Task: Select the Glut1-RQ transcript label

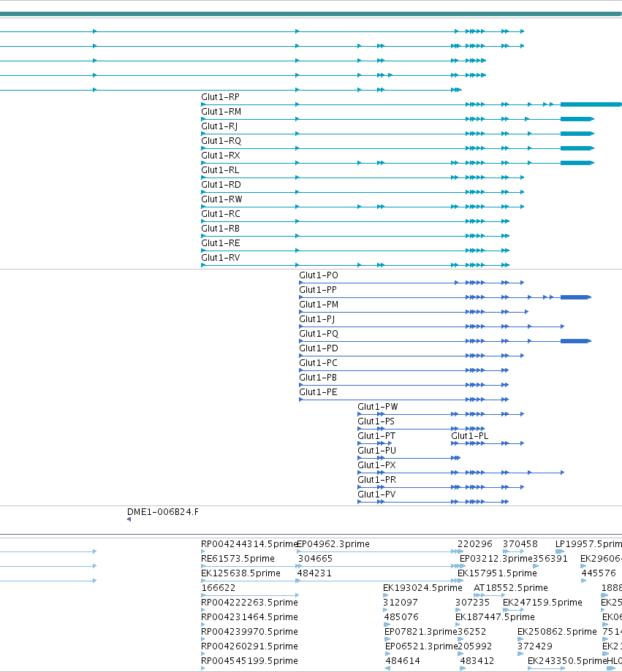Action: (221, 141)
